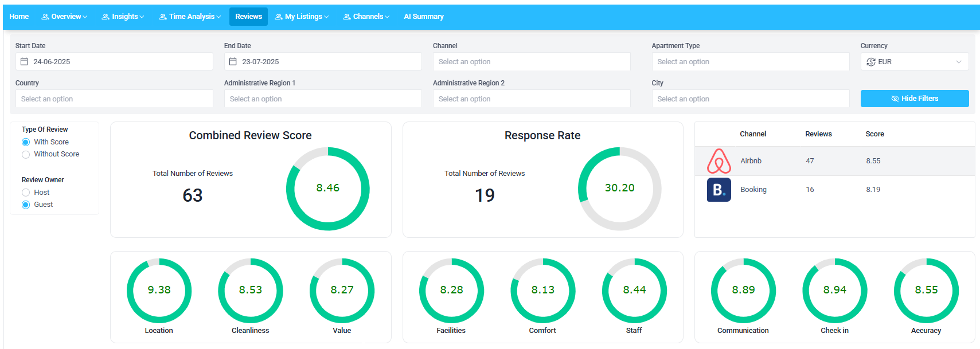Viewport: 980px width, 349px height.
Task: Click the Booking.com logo icon
Action: click(719, 190)
